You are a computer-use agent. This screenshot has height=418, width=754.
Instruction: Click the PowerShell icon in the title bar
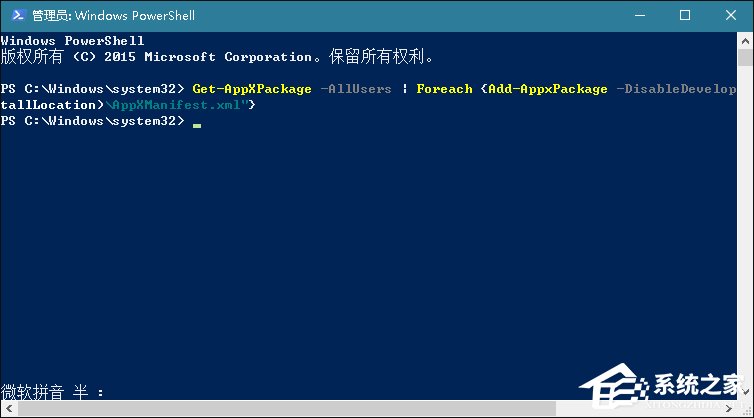15,15
